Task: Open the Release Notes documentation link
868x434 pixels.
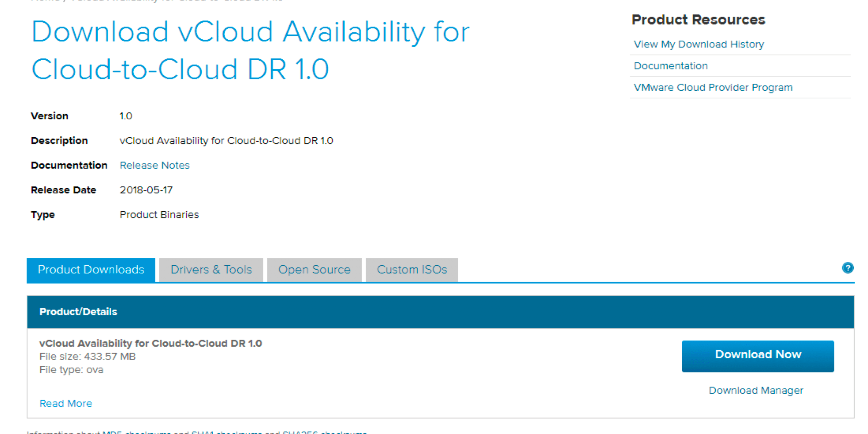Action: point(154,165)
